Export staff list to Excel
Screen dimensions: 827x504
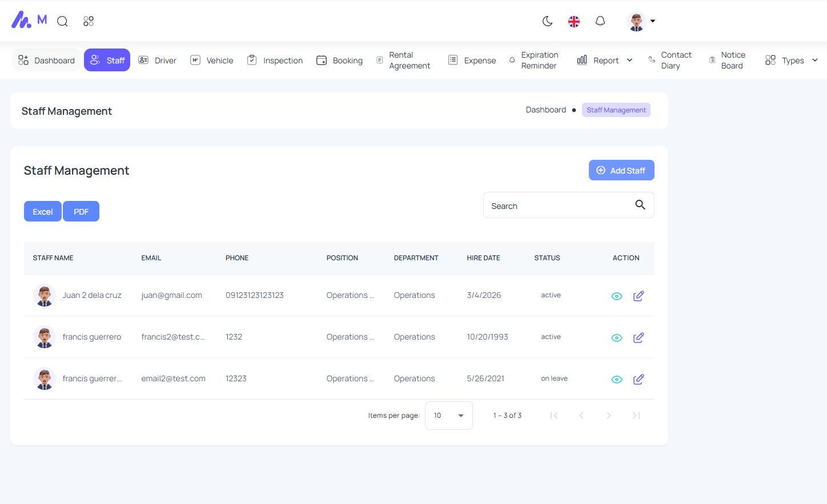pyautogui.click(x=42, y=211)
